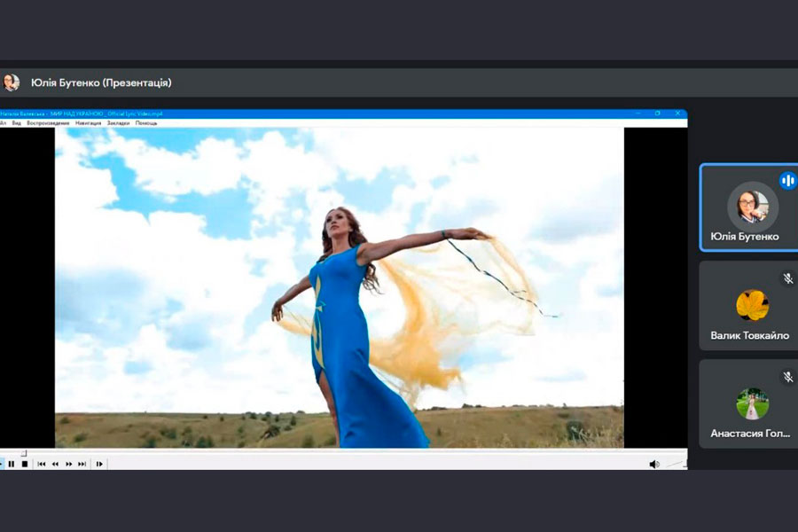The width and height of the screenshot is (798, 532).
Task: Pause the video in the media player
Action: click(12, 464)
